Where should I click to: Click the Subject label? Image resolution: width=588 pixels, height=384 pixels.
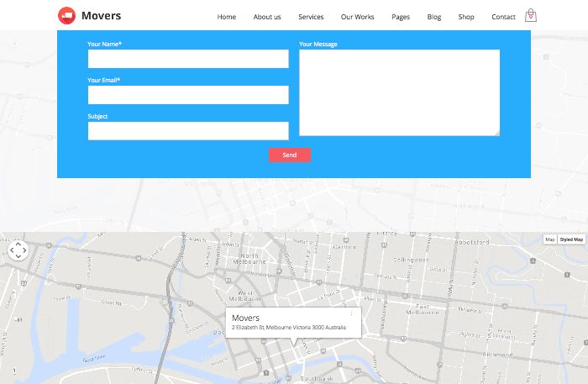(x=97, y=116)
